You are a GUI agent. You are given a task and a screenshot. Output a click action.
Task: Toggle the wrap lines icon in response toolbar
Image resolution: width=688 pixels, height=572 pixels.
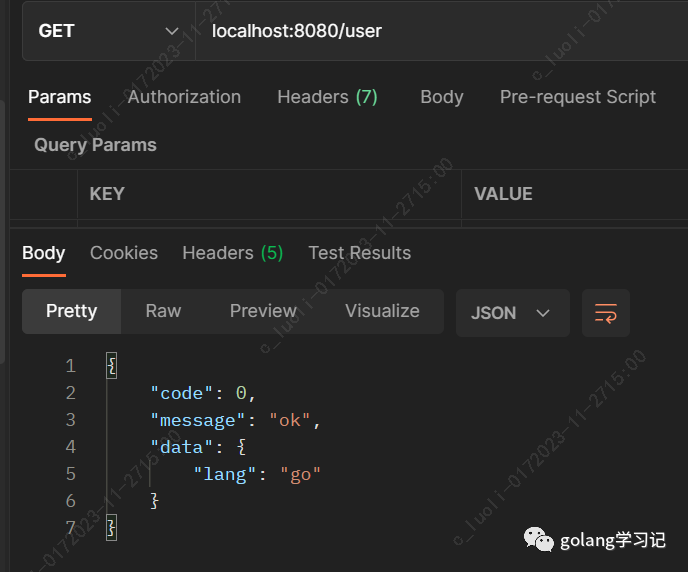[605, 313]
